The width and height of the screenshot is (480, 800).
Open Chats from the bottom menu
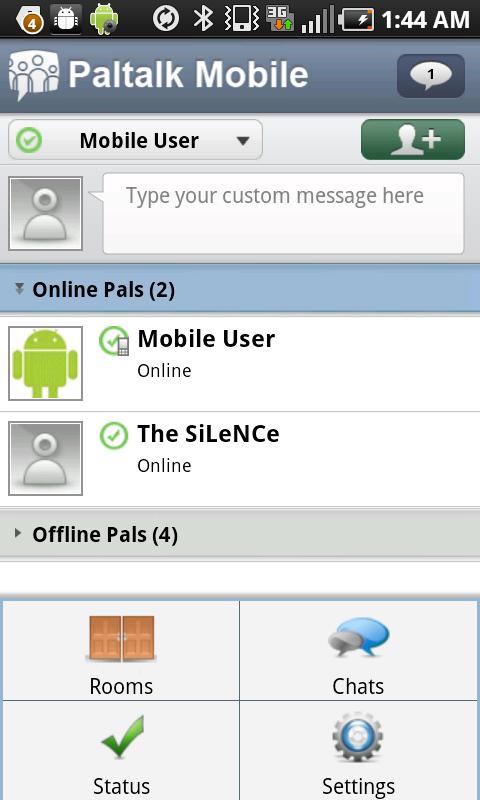(x=359, y=651)
